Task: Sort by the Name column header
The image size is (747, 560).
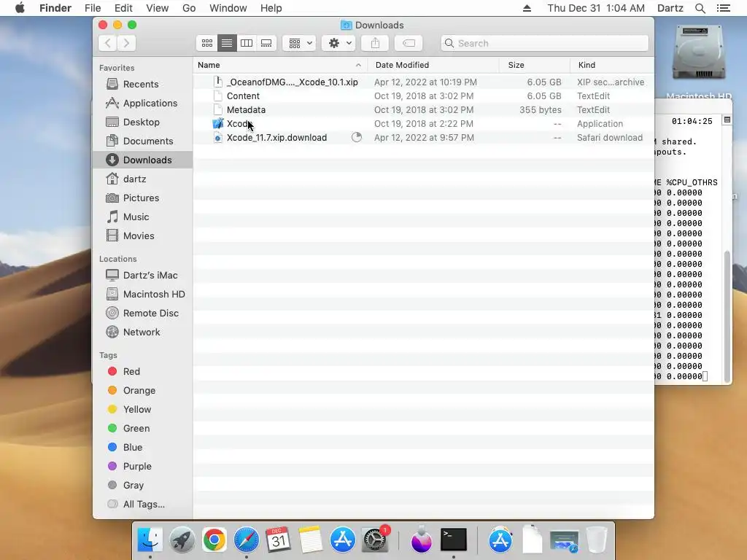Action: pos(280,65)
